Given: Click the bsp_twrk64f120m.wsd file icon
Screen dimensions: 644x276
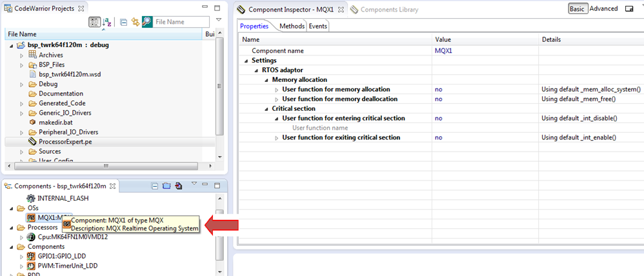Looking at the screenshot, I should 33,74.
